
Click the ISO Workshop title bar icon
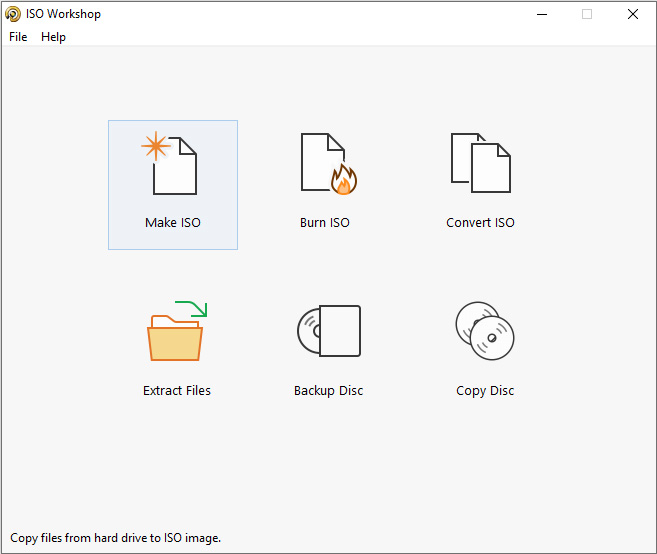pyautogui.click(x=13, y=14)
